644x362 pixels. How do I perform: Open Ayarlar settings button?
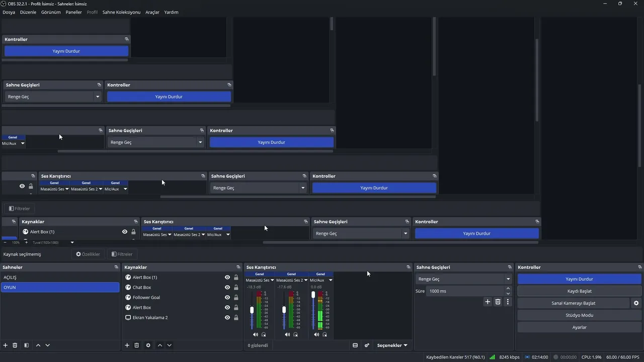tap(580, 327)
